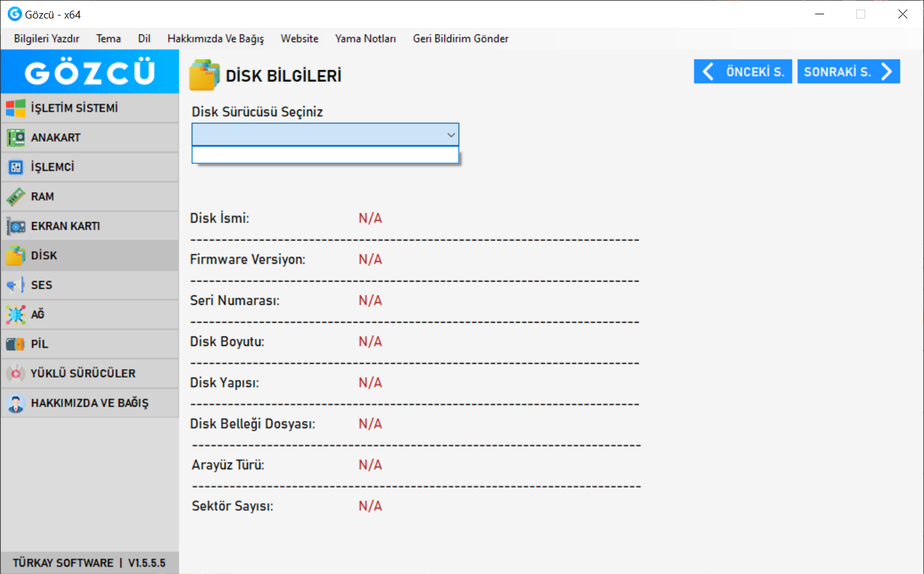
Task: Click Bilgileri Yazdır in the menu bar
Action: click(46, 39)
